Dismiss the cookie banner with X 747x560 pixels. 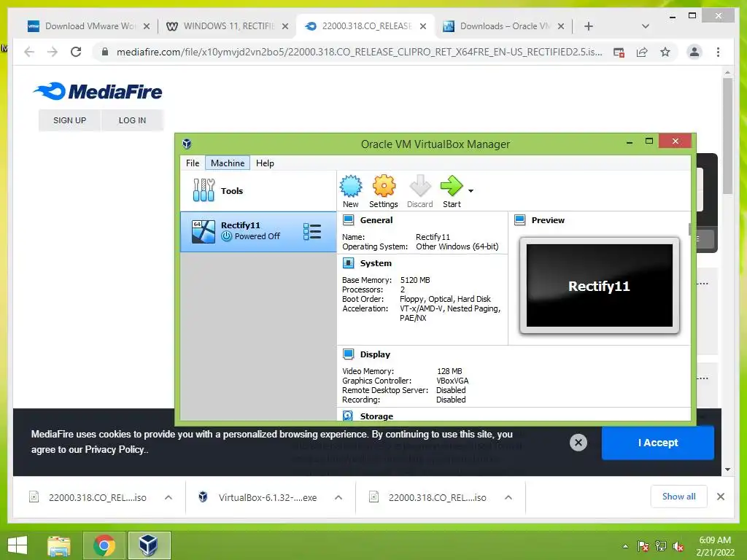[578, 443]
